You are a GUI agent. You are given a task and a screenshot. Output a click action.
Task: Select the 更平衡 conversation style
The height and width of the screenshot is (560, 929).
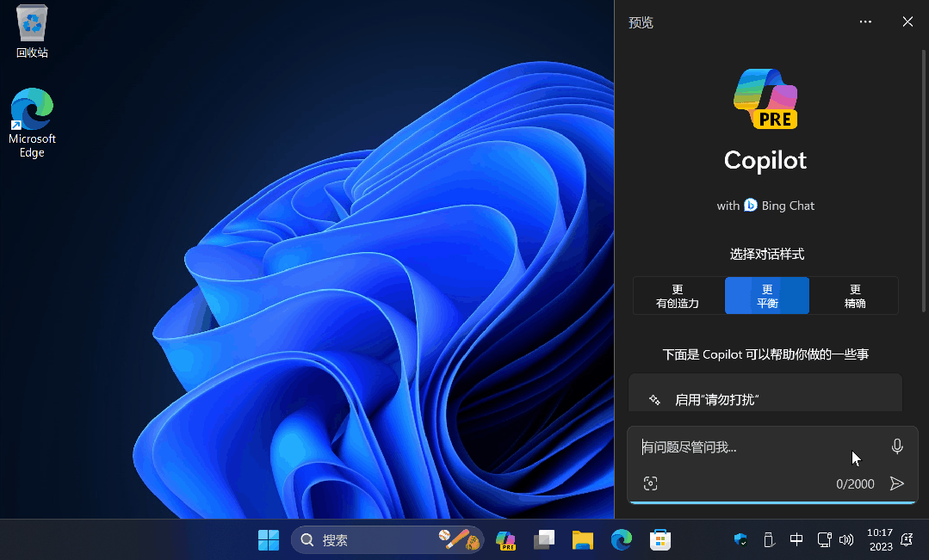[765, 295]
